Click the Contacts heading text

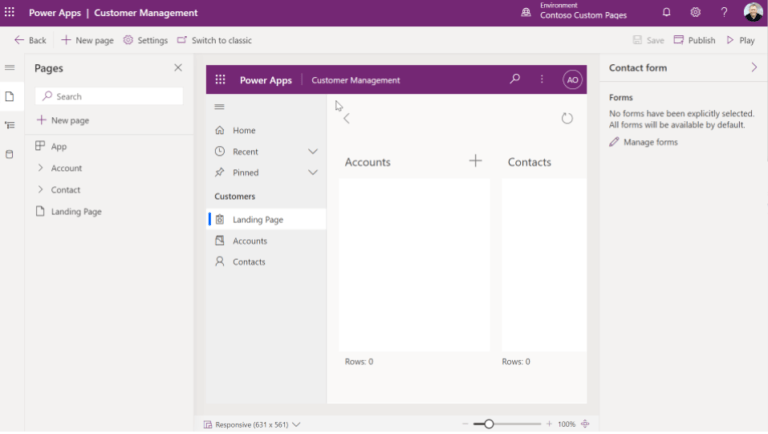click(529, 162)
